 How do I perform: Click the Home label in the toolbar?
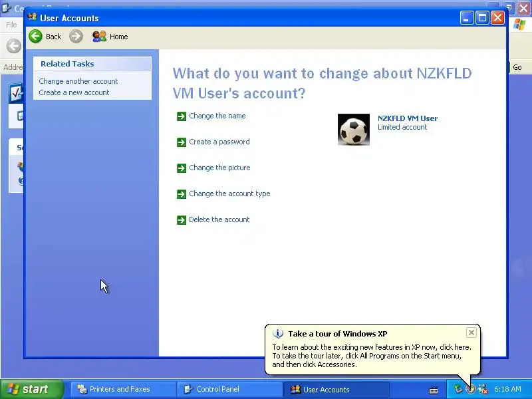click(119, 37)
